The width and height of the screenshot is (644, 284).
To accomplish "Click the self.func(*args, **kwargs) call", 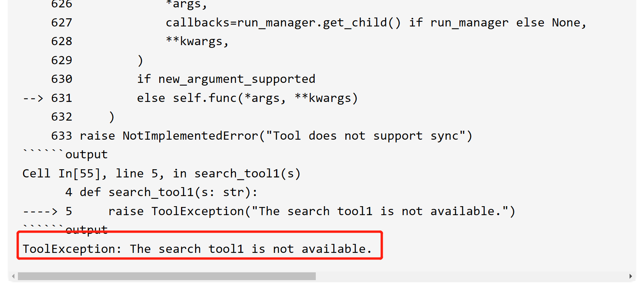I will coord(265,98).
